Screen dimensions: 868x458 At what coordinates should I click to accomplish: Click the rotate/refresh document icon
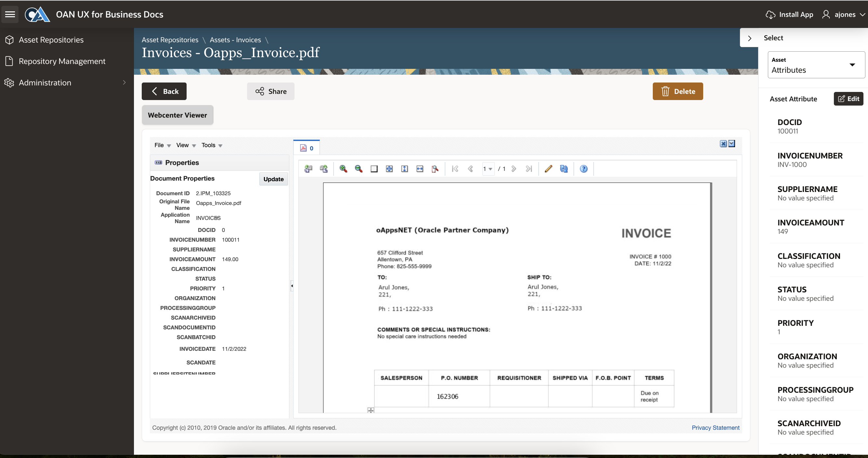564,169
